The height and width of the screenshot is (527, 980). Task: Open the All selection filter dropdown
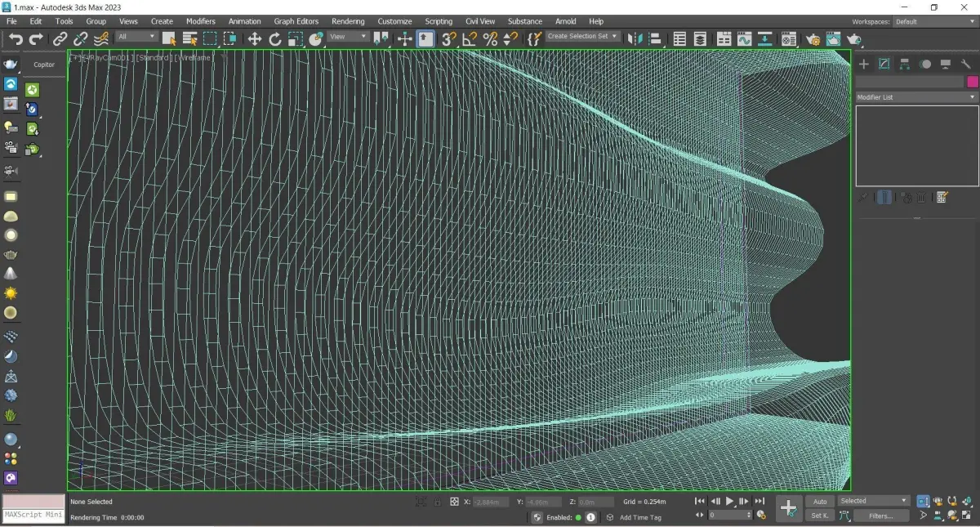(x=136, y=37)
